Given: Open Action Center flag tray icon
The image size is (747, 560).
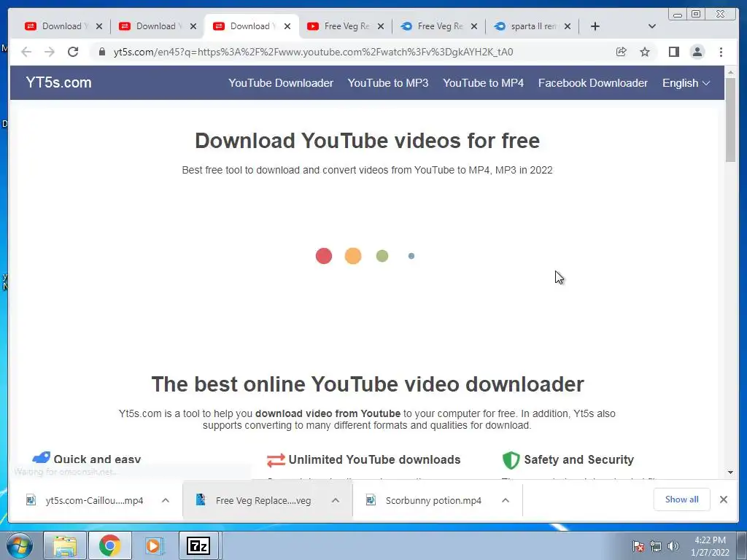Looking at the screenshot, I should (638, 546).
